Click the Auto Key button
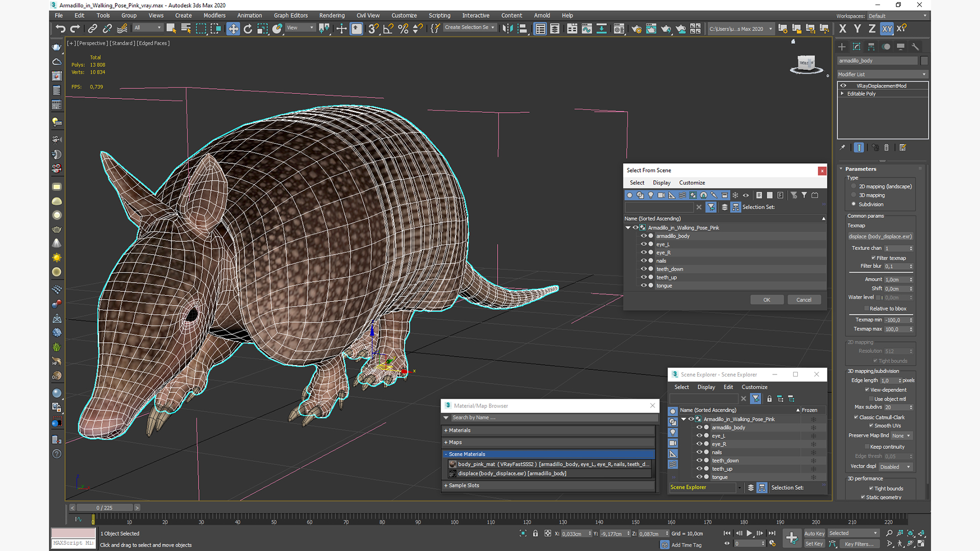 click(814, 534)
